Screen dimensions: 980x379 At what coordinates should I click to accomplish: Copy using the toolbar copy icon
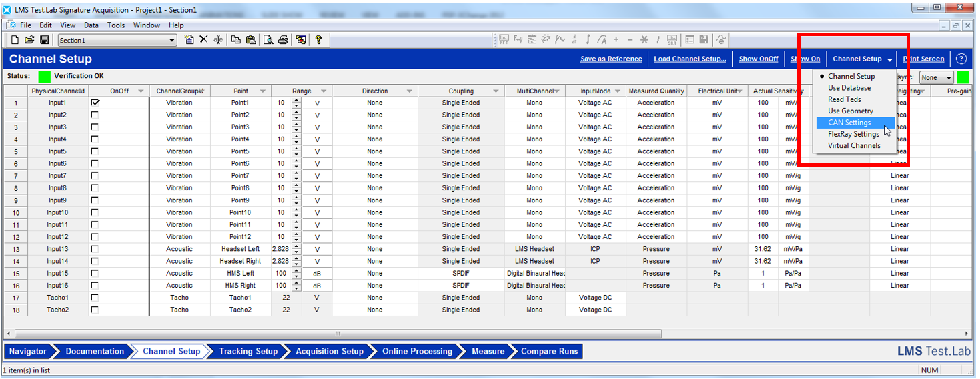pyautogui.click(x=236, y=40)
